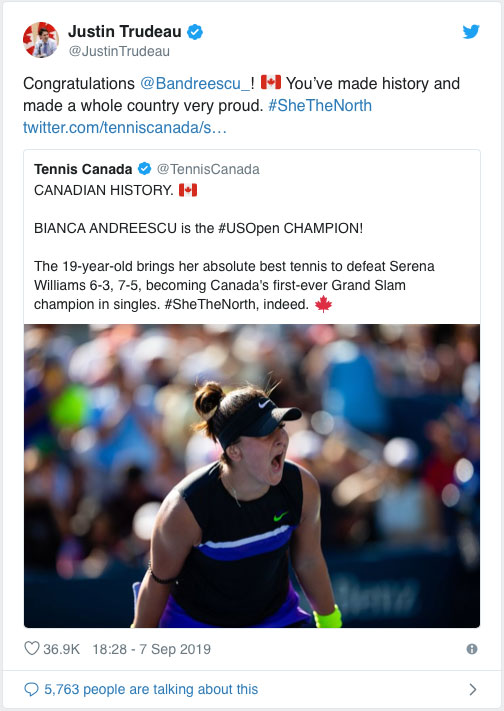
Task: Open the tweet info icon
Action: 472,649
